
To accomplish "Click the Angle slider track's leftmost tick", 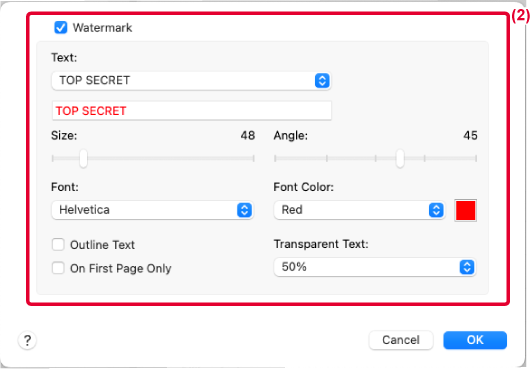I will 275,158.
